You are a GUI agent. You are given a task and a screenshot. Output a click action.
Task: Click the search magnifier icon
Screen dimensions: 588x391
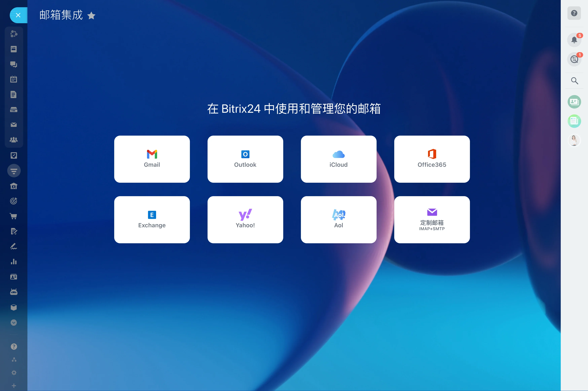point(575,81)
